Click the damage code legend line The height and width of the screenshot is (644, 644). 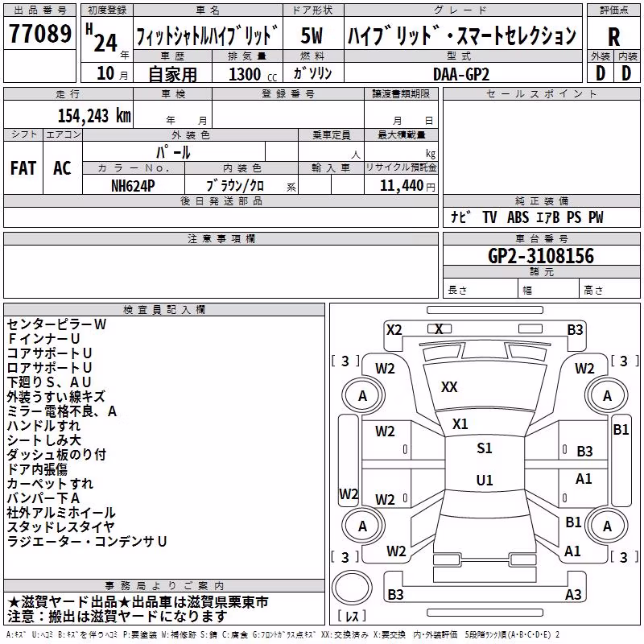coord(283,634)
